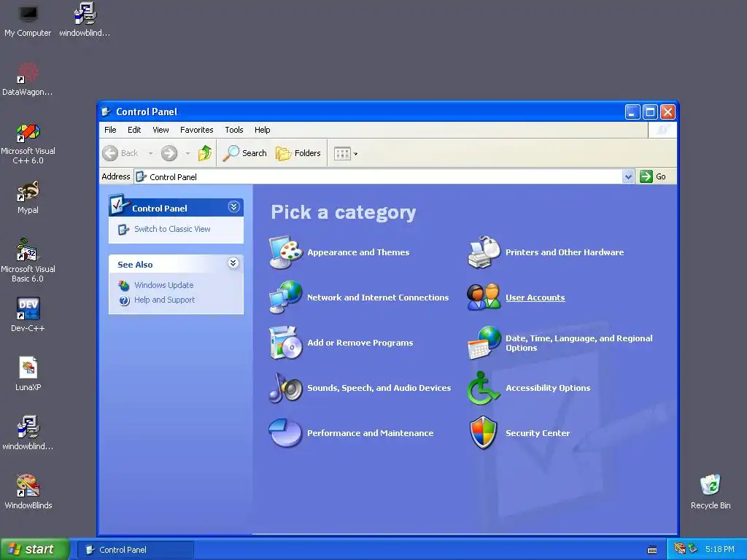Click the on-screen keyboard taskbar icon
Image resolution: width=747 pixels, height=560 pixels.
(651, 550)
